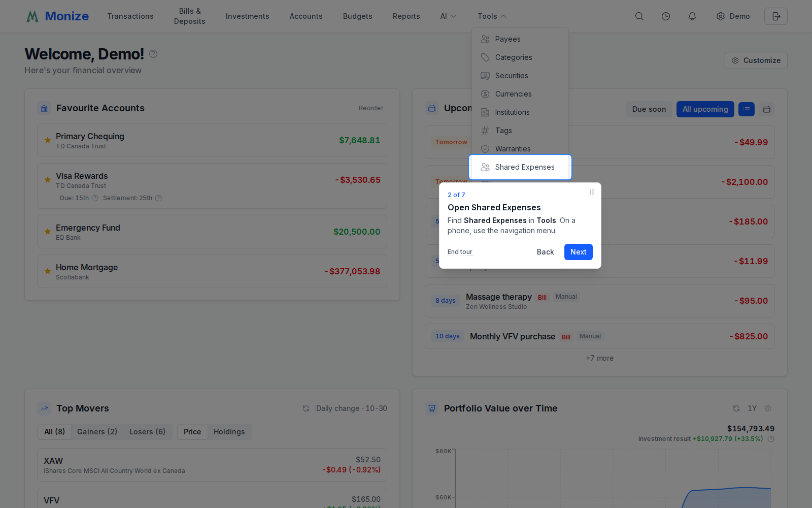Click Next in the tour popup

click(x=579, y=252)
